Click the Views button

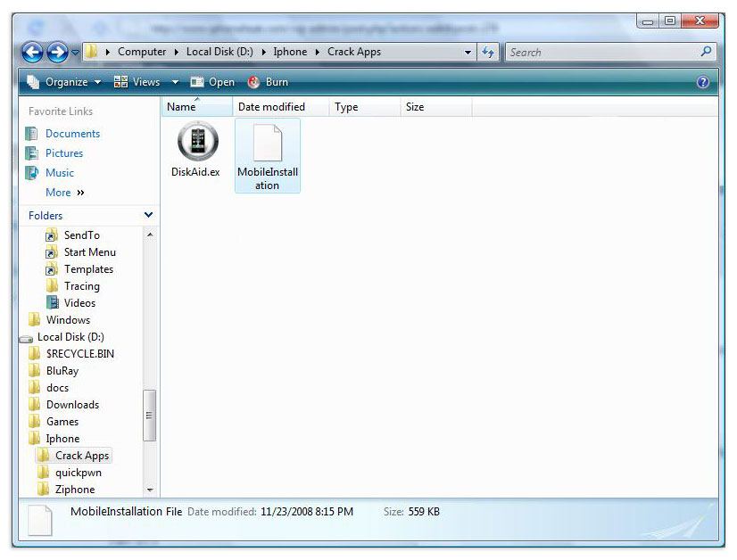point(137,82)
